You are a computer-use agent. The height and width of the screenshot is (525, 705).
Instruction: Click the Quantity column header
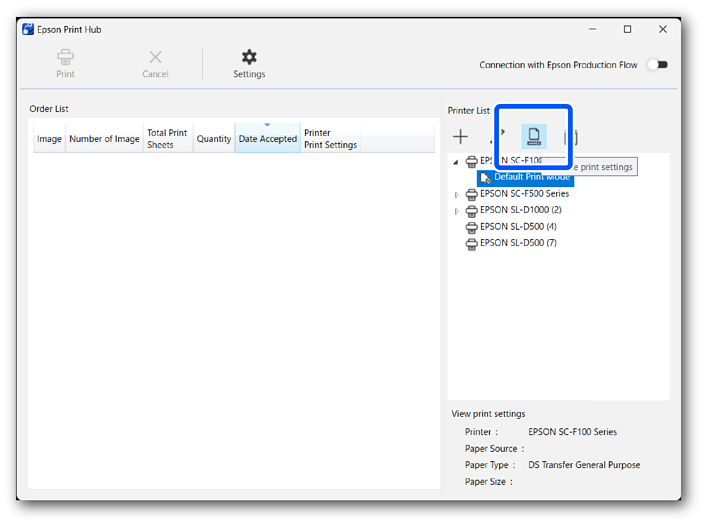click(214, 139)
